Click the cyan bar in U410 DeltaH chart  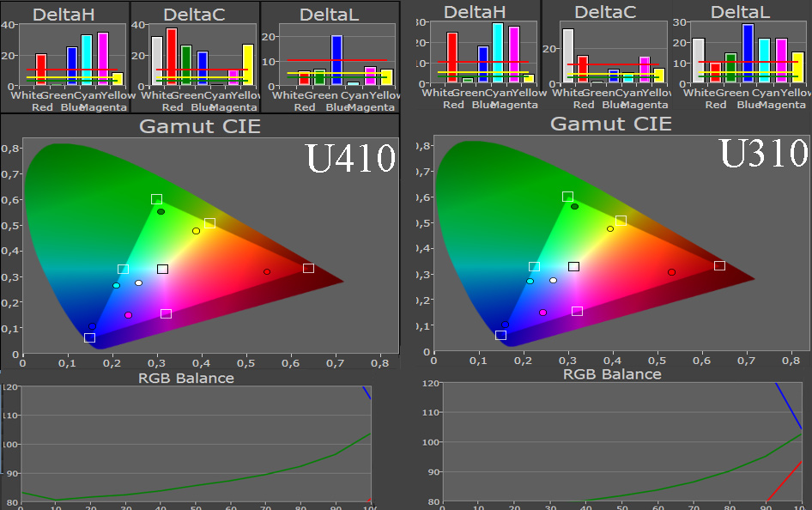pyautogui.click(x=87, y=60)
